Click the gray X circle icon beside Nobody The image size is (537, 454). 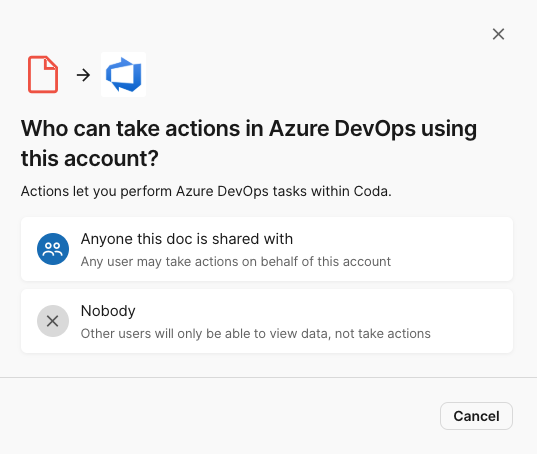pos(53,321)
